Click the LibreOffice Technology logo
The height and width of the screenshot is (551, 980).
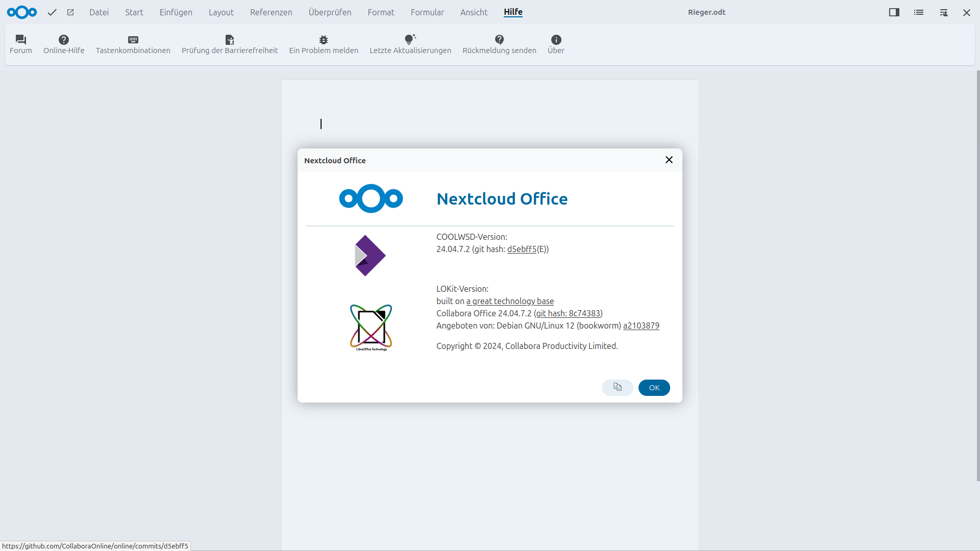371,328
